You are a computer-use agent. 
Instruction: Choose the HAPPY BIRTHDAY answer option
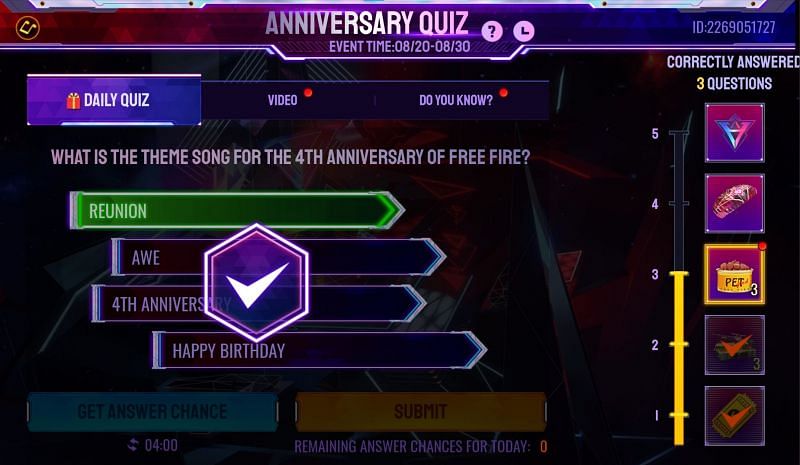(x=320, y=350)
